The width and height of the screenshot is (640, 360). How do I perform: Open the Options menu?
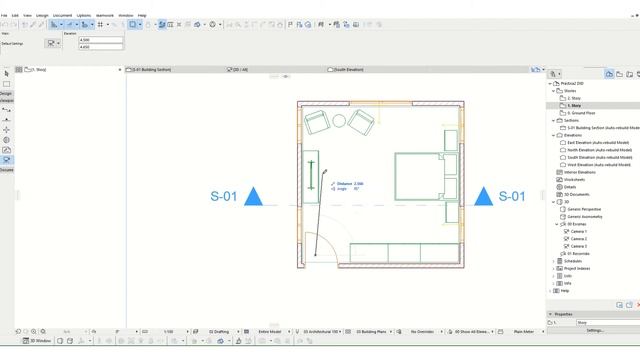coord(84,16)
